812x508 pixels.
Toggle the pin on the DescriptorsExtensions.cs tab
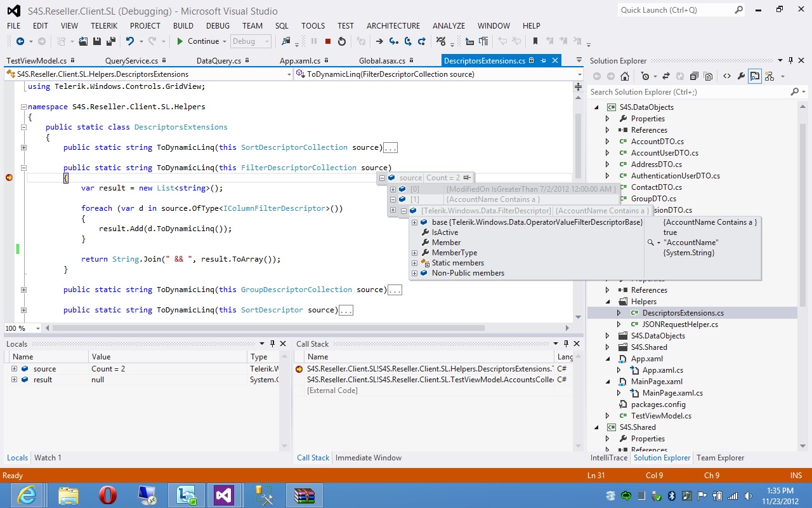click(543, 61)
